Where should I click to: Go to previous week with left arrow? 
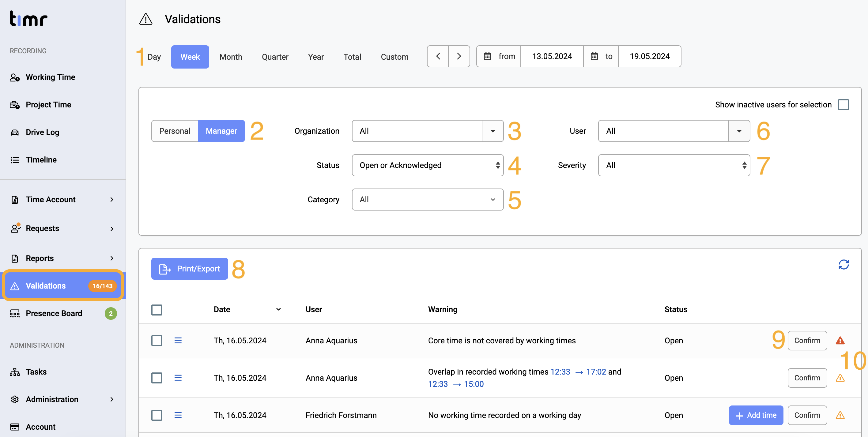coord(438,56)
